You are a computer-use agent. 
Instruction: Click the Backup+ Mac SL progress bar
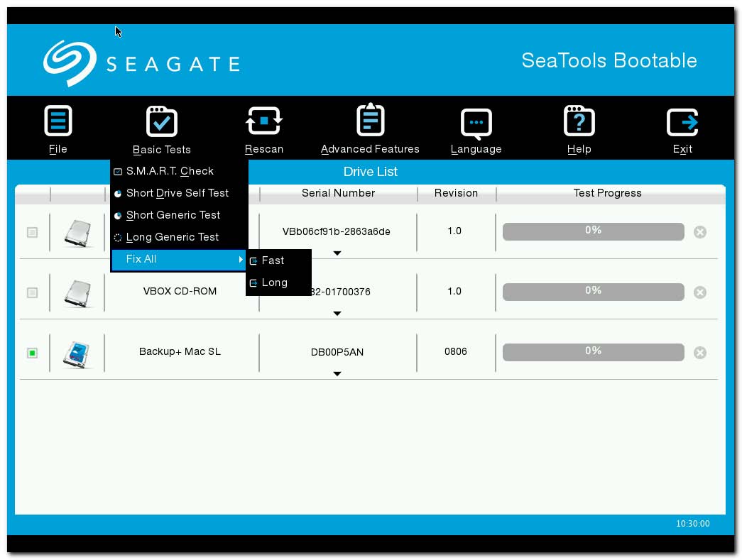pyautogui.click(x=594, y=352)
